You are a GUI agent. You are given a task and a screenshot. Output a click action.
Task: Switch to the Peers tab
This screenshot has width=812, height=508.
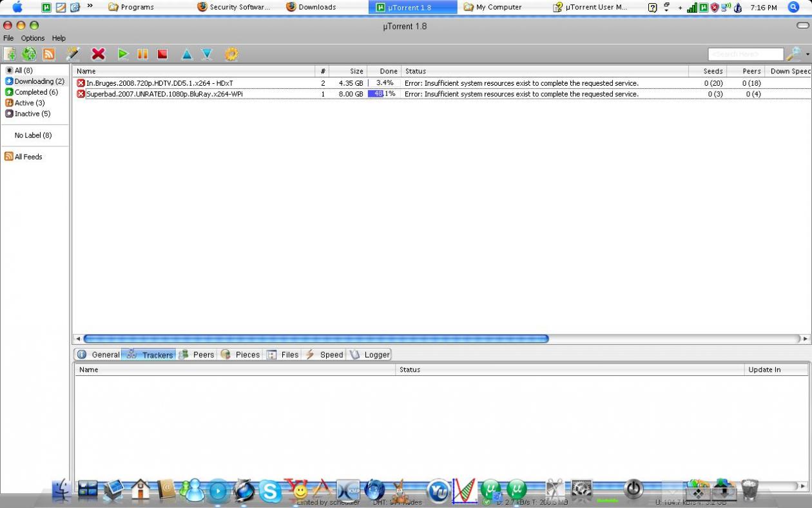pos(197,355)
